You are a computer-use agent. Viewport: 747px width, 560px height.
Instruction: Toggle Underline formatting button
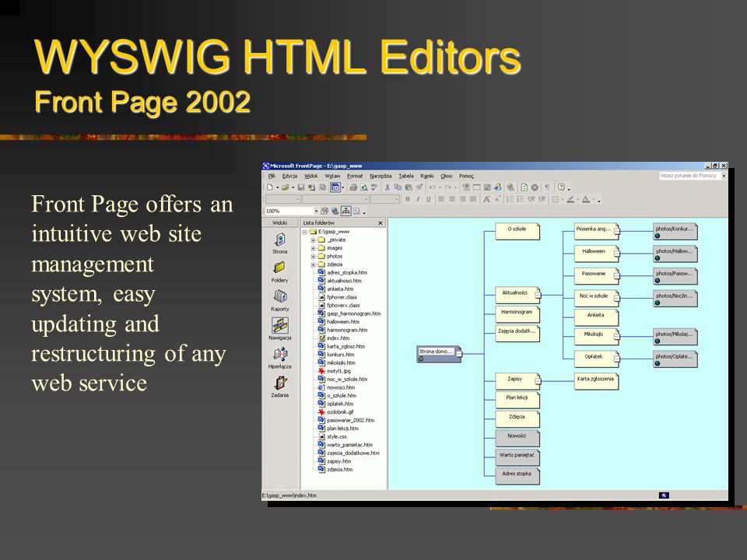[428, 199]
